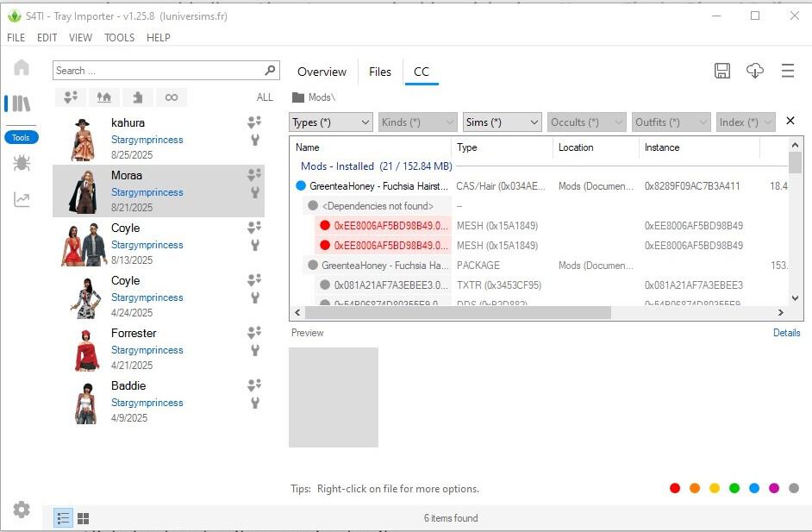The height and width of the screenshot is (532, 812).
Task: Toggle the households filter button
Action: point(71,97)
